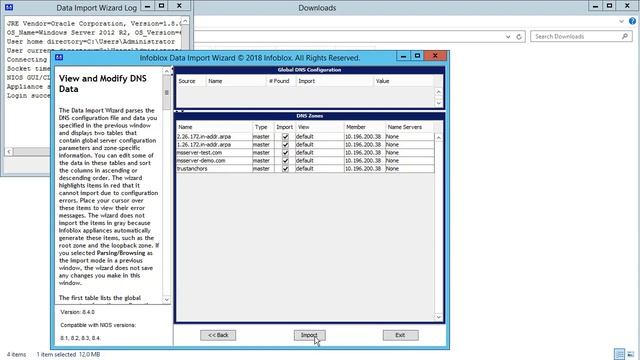Screen dimensions: 640x360
Task: Minimize the Downloads window
Action: coord(596,6)
